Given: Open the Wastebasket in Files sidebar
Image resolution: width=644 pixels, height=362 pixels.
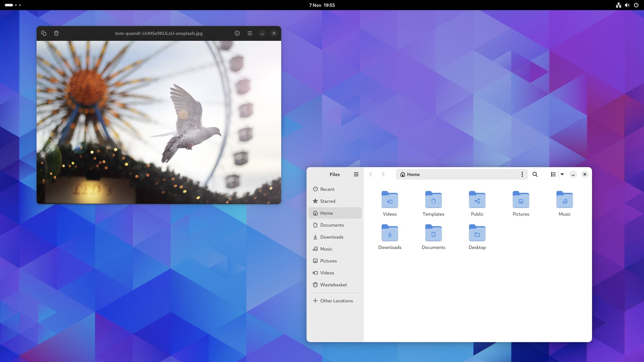Looking at the screenshot, I should (333, 285).
